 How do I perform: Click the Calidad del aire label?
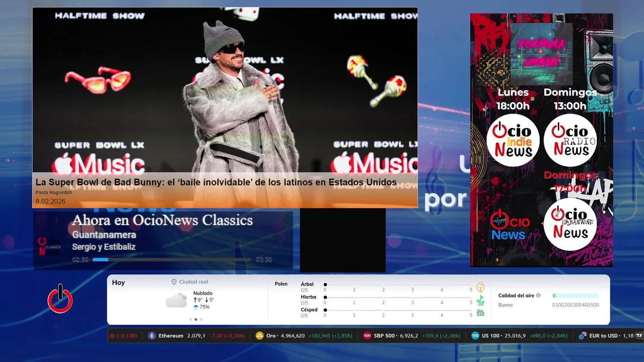[x=516, y=296]
